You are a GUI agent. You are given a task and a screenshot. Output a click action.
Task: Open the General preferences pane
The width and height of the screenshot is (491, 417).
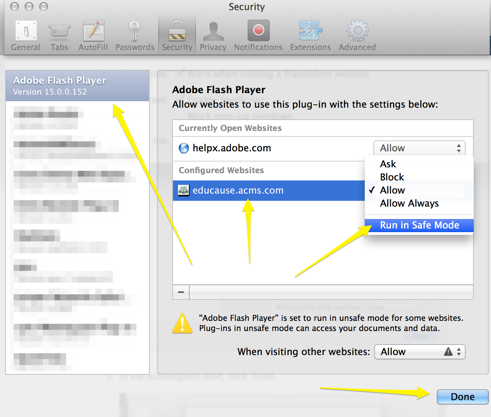click(26, 36)
